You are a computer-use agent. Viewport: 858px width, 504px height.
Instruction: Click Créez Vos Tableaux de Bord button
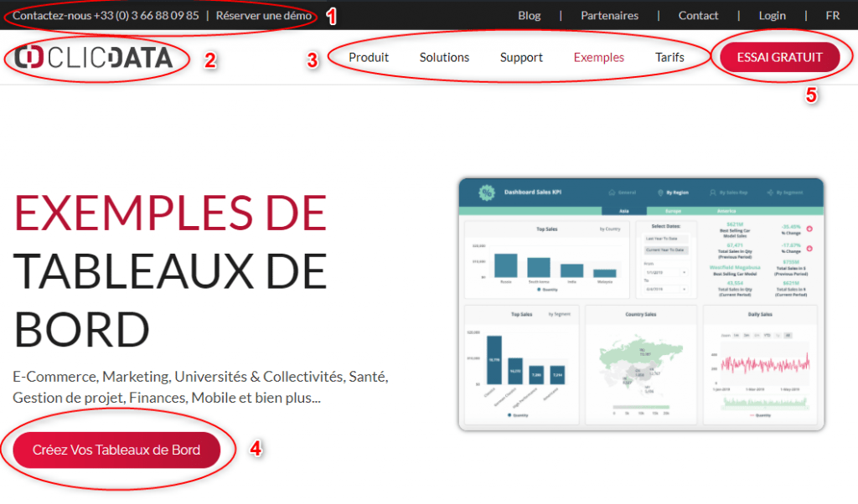(x=116, y=450)
